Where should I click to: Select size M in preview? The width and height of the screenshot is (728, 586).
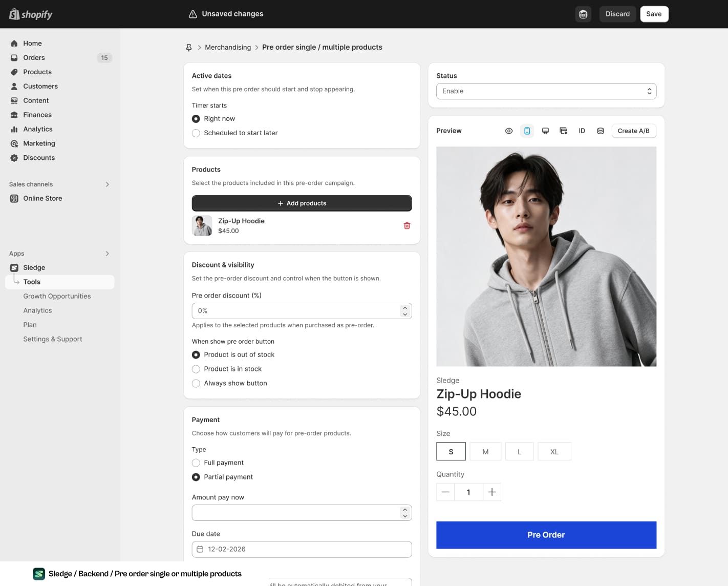tap(485, 452)
